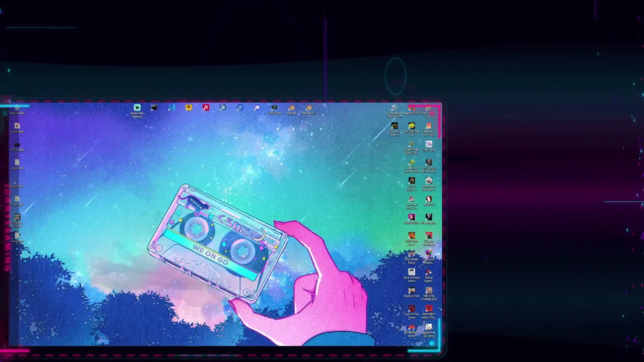Launch the BeamNG.drive shortcut
644x362 pixels.
tap(412, 110)
